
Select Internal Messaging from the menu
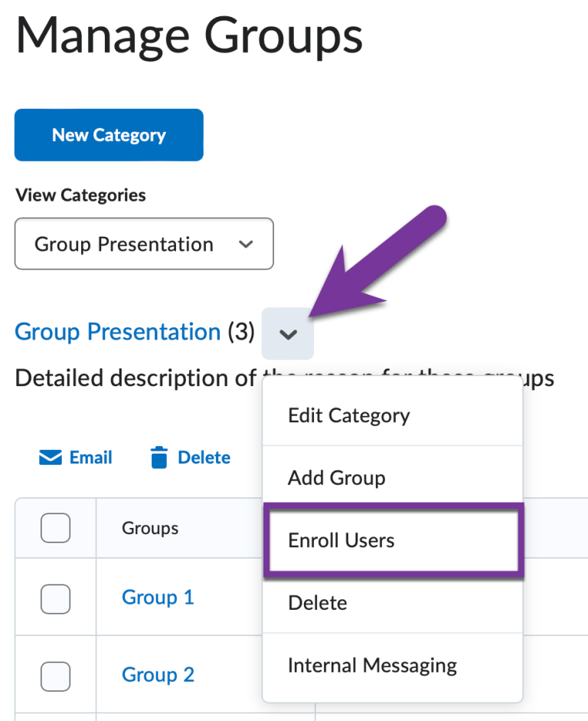pyautogui.click(x=372, y=666)
